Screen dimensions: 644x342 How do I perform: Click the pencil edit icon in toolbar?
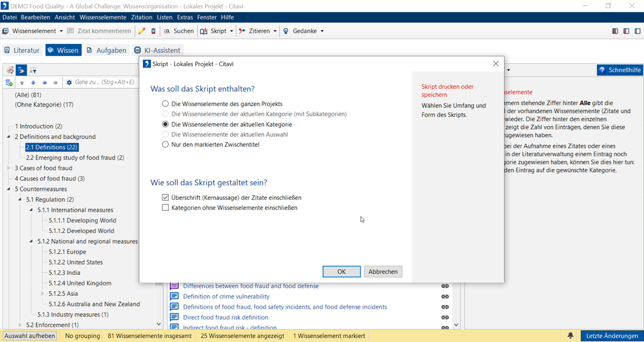tap(141, 31)
